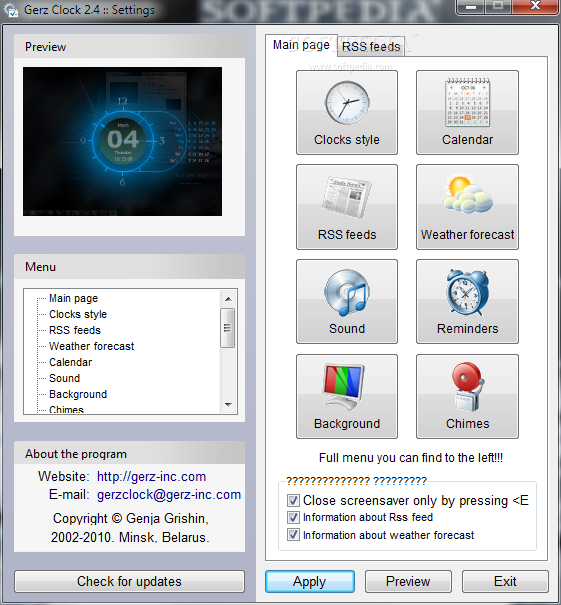The height and width of the screenshot is (605, 561).
Task: Select Clocks style in the Menu tree
Action: 78,314
